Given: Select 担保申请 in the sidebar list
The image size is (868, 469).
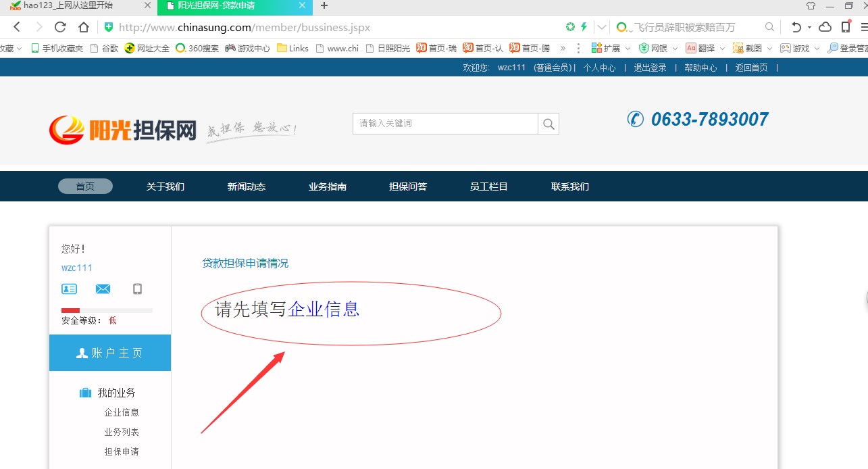Looking at the screenshot, I should pyautogui.click(x=122, y=451).
